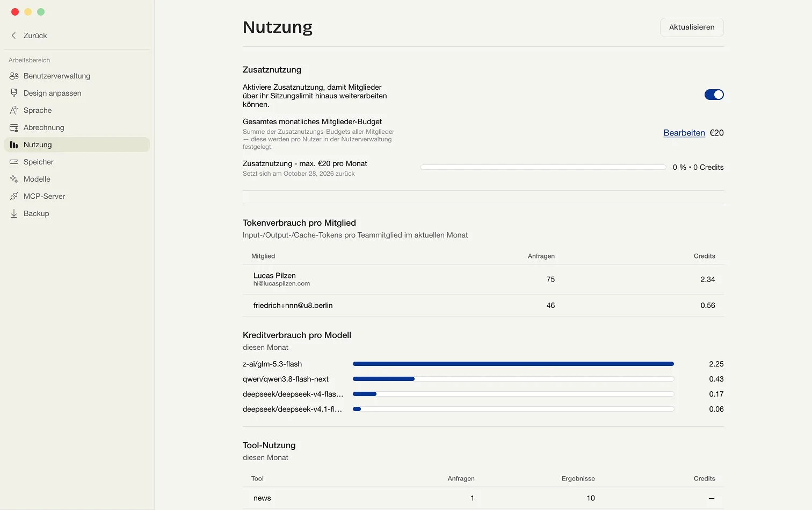Click the Credits header in Tool-Nutzung table
The image size is (812, 510).
pyautogui.click(x=704, y=478)
